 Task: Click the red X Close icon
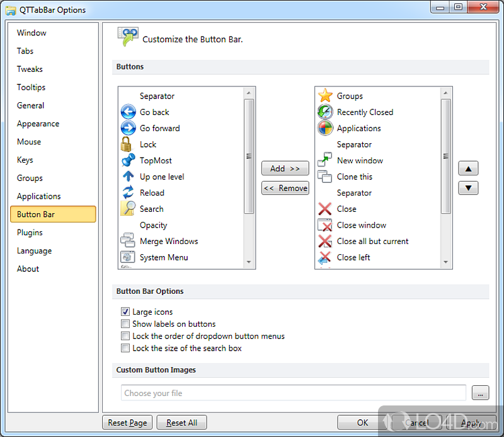tap(325, 209)
